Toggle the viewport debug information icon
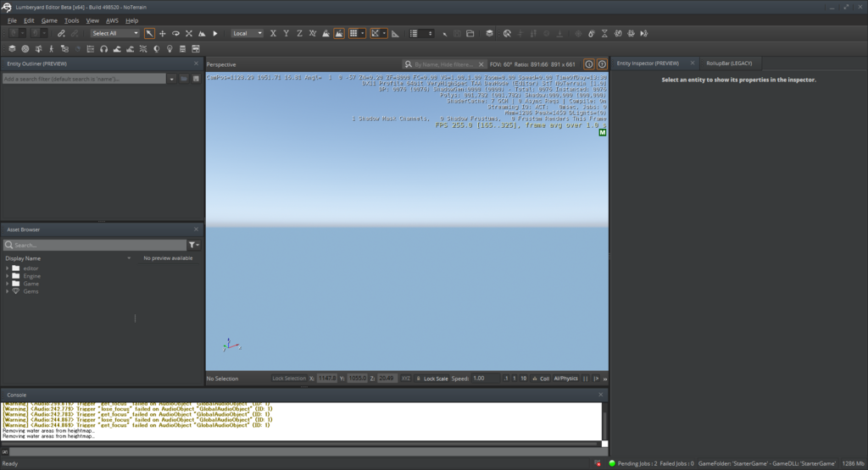The width and height of the screenshot is (868, 470). [x=589, y=64]
